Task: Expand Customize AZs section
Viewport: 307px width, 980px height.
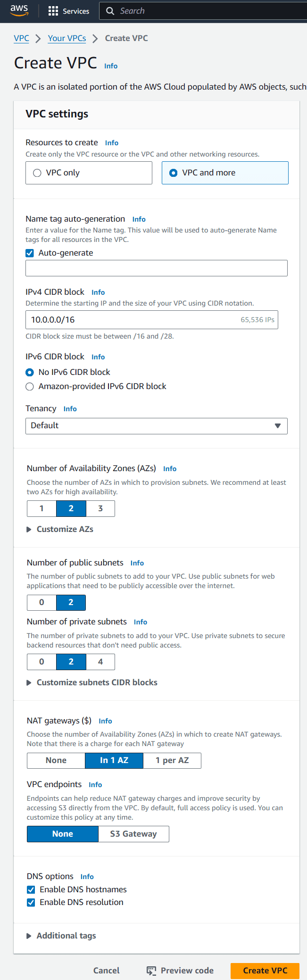Action: pos(29,530)
